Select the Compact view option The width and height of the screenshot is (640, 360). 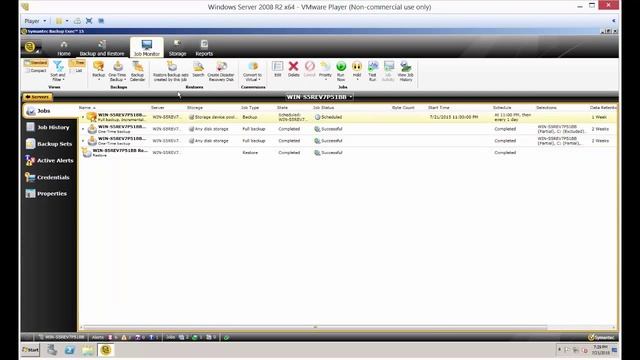(36, 71)
